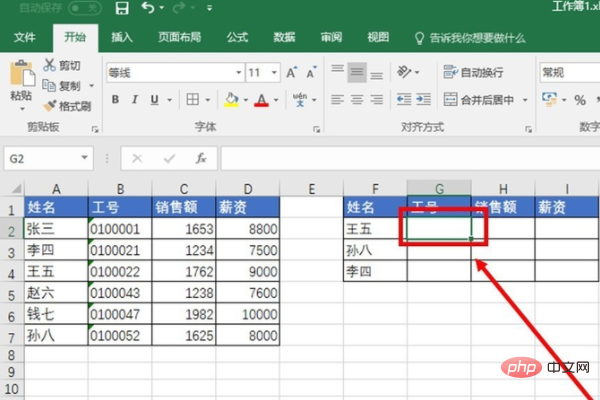Click the 粘贴 paste icon

click(21, 73)
